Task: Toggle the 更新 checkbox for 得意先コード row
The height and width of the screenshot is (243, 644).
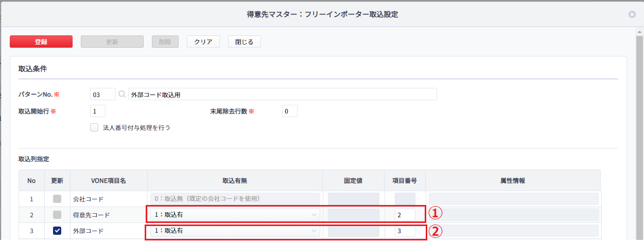Action: 57,214
